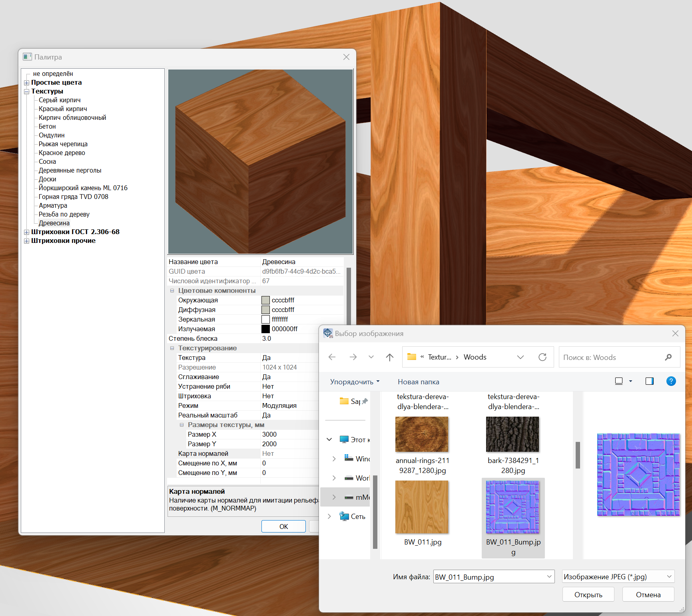The height and width of the screenshot is (616, 692).
Task: Open the file type JPEG dropdown
Action: click(618, 576)
